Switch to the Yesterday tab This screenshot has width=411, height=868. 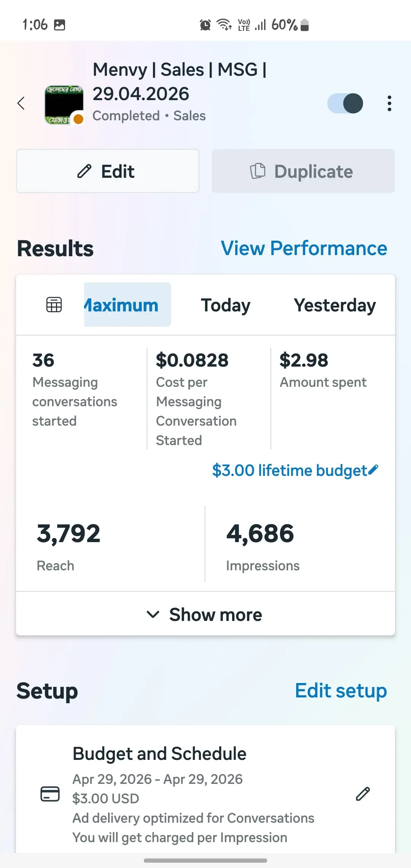point(335,305)
